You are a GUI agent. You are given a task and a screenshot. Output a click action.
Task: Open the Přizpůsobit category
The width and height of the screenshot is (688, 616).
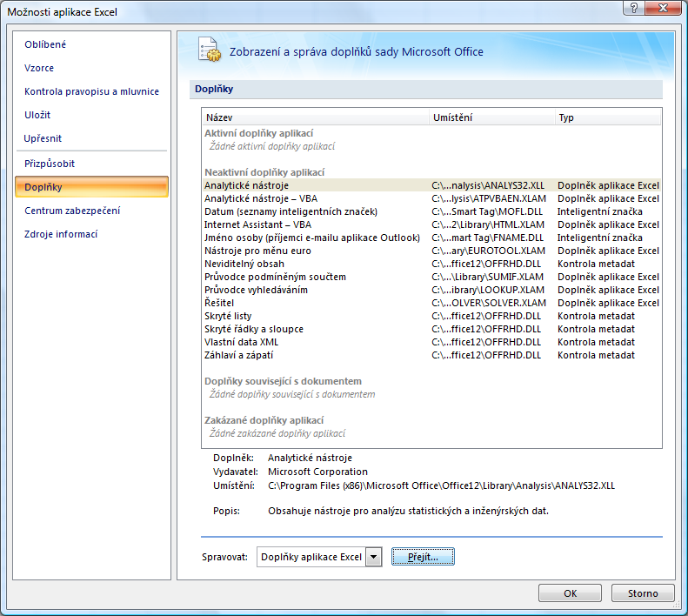coord(50,164)
